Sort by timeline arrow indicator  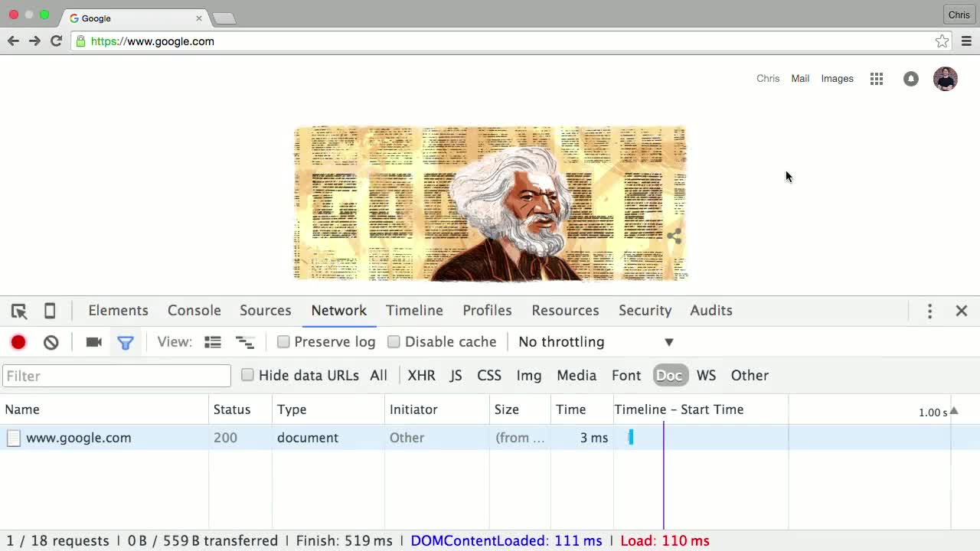953,411
